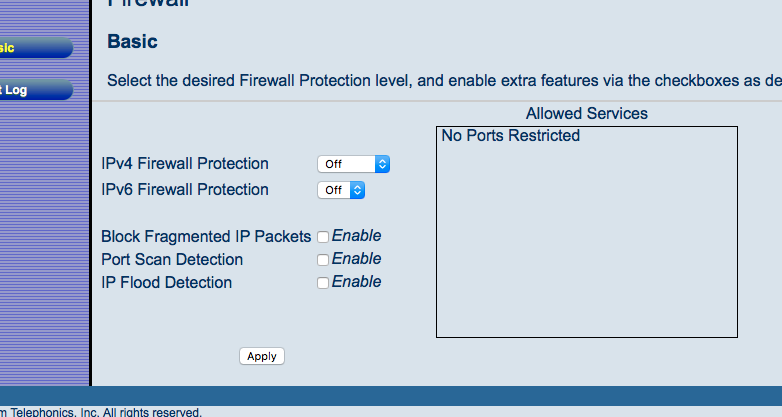
Task: Click the Block Fragmented IP Packets label
Action: (x=206, y=237)
